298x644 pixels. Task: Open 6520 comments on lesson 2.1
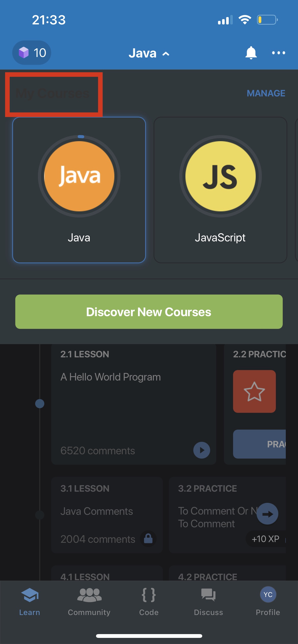click(x=98, y=451)
